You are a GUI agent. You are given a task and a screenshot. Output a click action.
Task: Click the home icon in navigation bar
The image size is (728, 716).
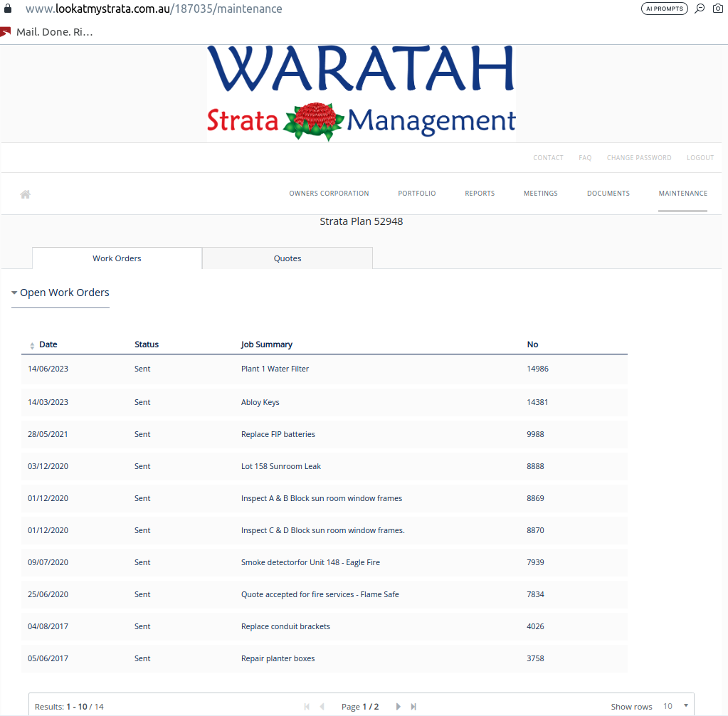pos(26,194)
